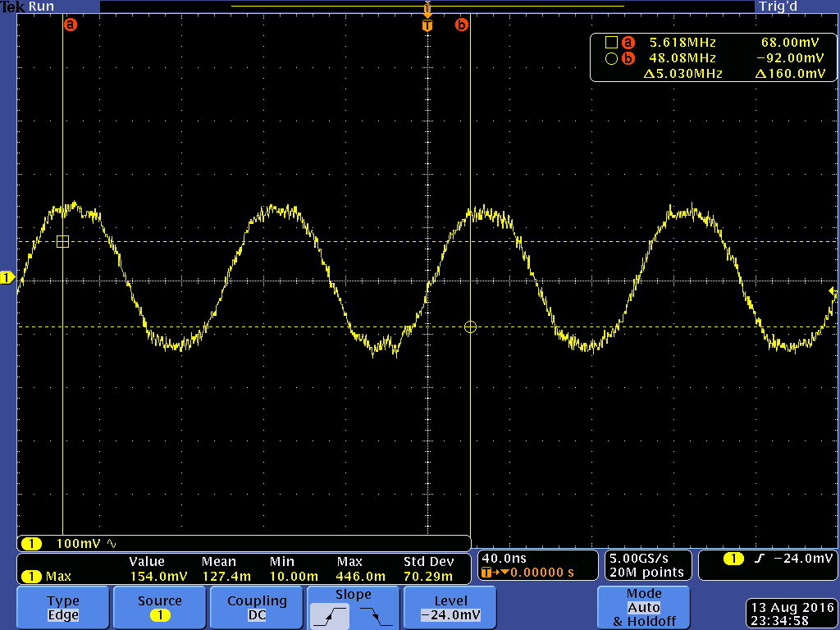
Task: Click the 5.00GS/s sample rate readout
Action: 638,558
